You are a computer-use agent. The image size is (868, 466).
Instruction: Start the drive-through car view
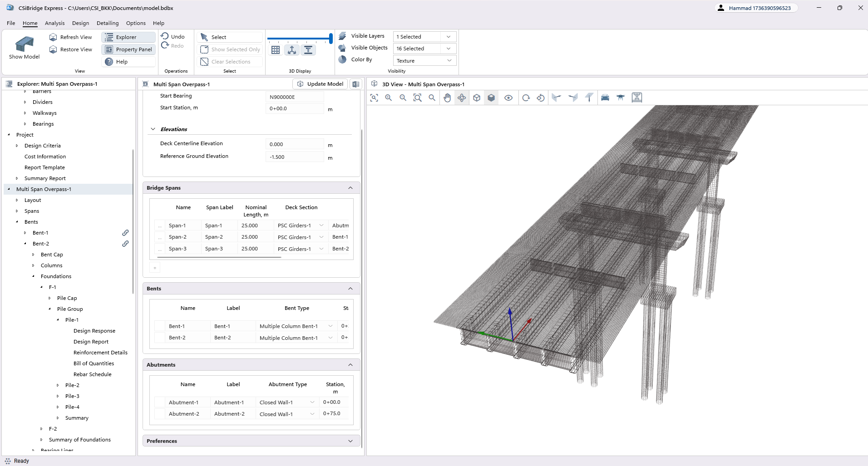tap(606, 97)
